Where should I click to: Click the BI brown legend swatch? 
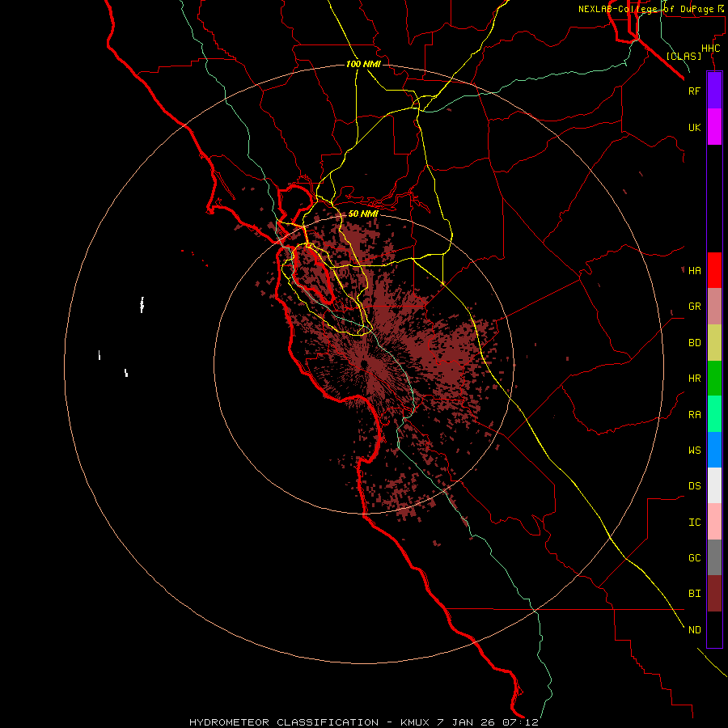[x=714, y=594]
